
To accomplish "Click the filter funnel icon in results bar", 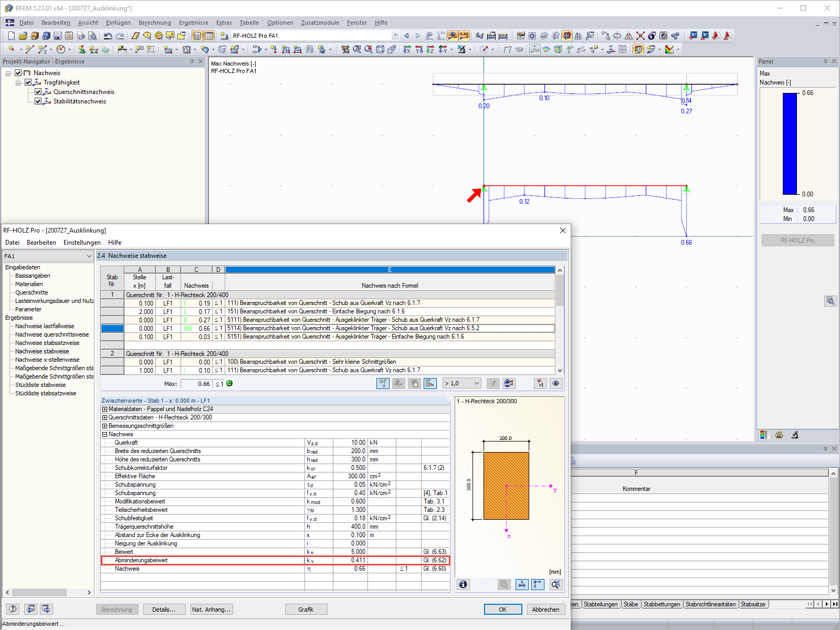I will coord(493,384).
